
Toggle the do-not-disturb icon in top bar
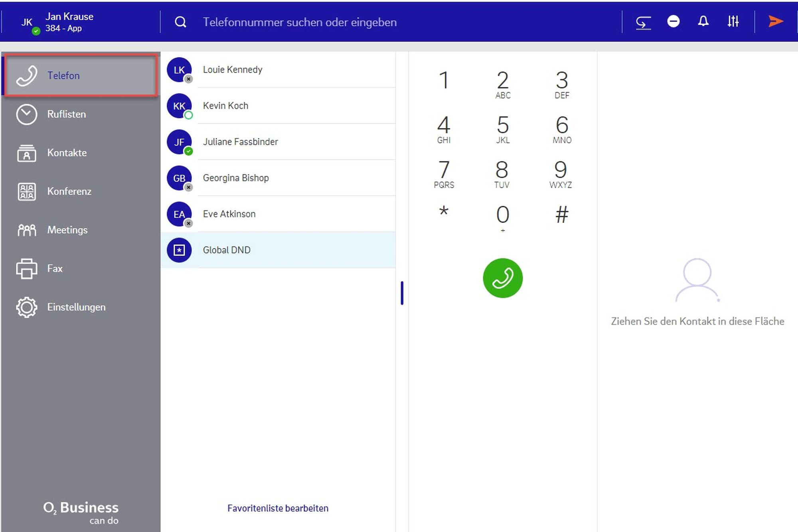coord(673,22)
